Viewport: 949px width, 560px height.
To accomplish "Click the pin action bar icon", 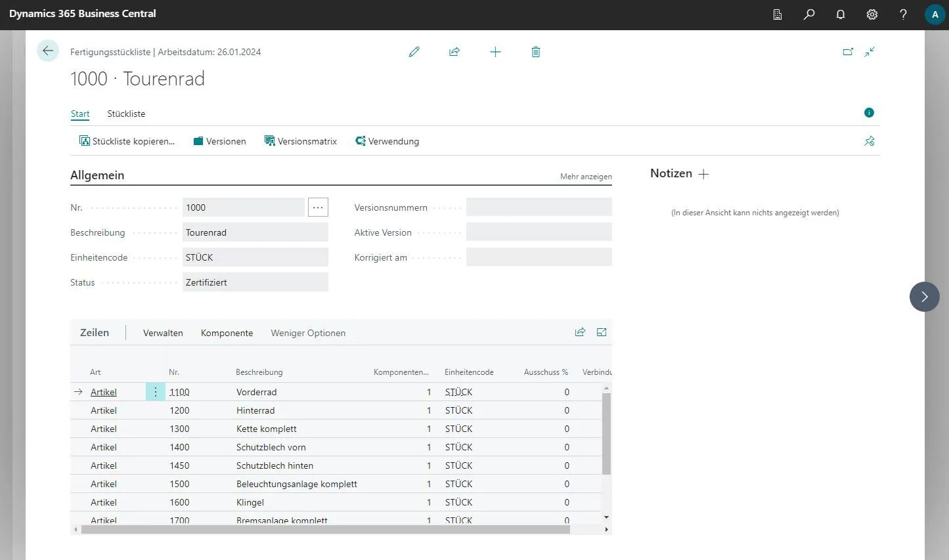I will pos(870,141).
